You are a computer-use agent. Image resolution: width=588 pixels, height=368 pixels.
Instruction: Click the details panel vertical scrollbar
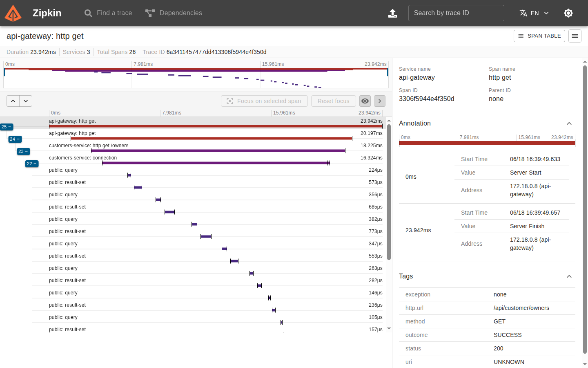585,209
